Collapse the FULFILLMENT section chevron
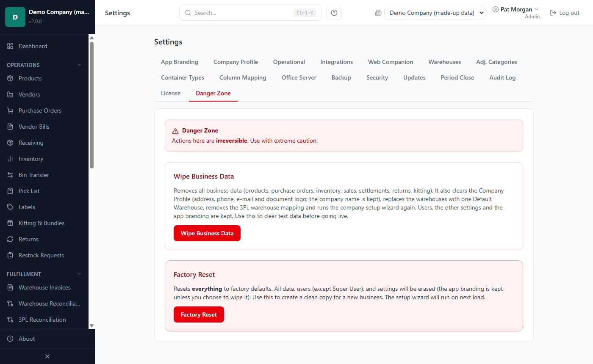 (79, 274)
